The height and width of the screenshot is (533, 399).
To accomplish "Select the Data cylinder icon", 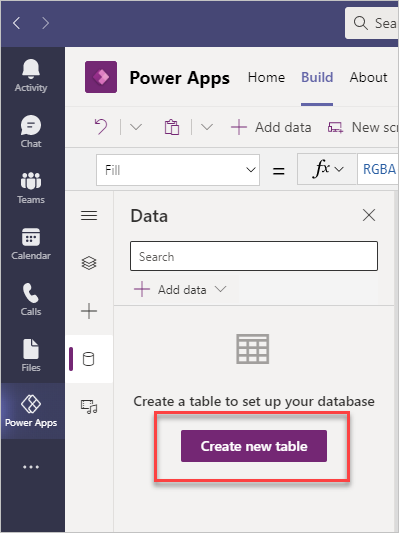I will click(x=89, y=359).
